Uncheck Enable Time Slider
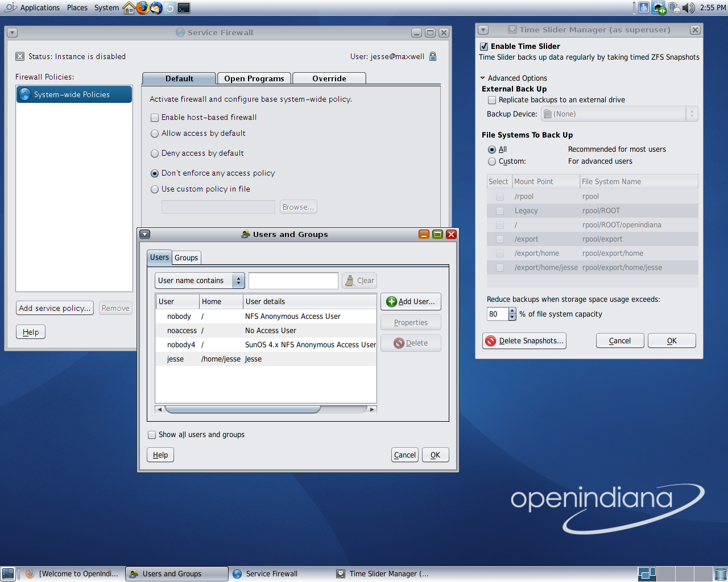Viewport: 728px width, 582px height. (484, 47)
